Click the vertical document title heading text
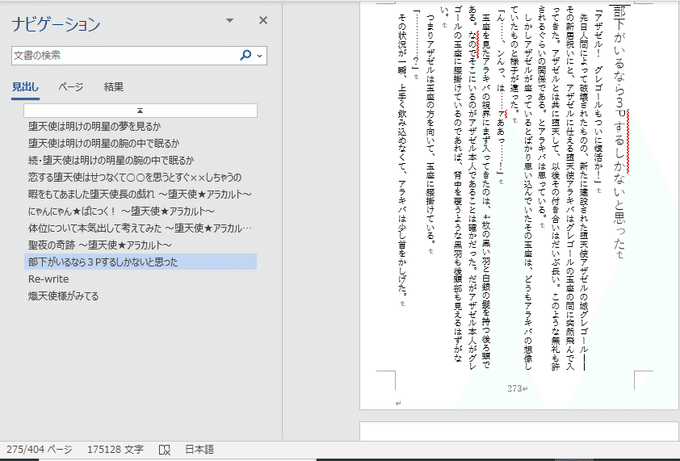The height and width of the screenshot is (461, 680). tap(620, 132)
